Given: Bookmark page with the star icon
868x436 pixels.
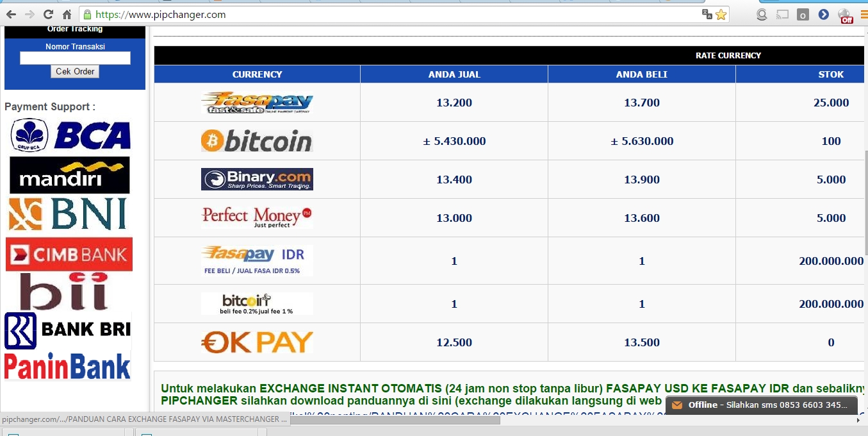Looking at the screenshot, I should (721, 14).
